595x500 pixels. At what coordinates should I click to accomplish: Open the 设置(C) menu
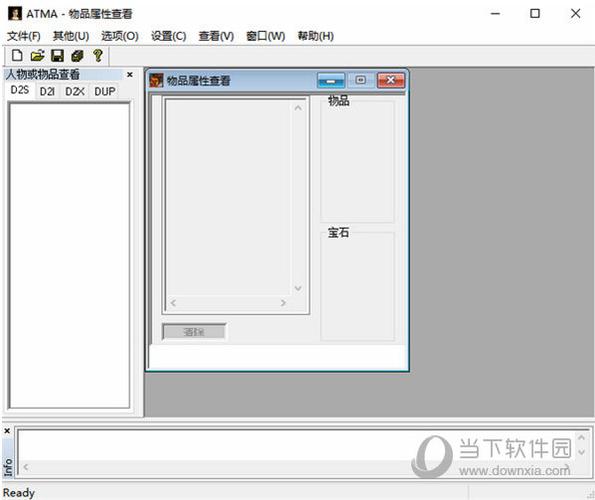(168, 36)
